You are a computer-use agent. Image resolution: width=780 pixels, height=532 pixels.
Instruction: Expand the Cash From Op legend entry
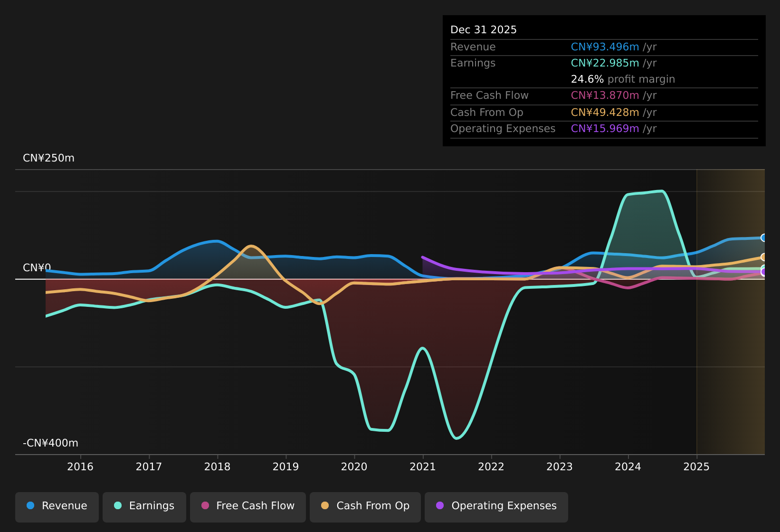[x=365, y=506]
